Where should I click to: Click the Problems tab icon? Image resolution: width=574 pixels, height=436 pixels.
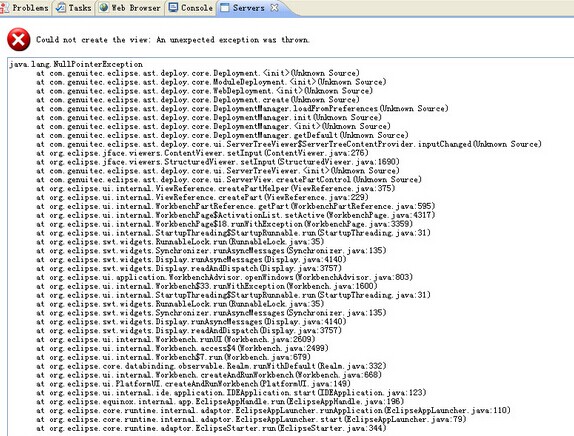[5, 7]
